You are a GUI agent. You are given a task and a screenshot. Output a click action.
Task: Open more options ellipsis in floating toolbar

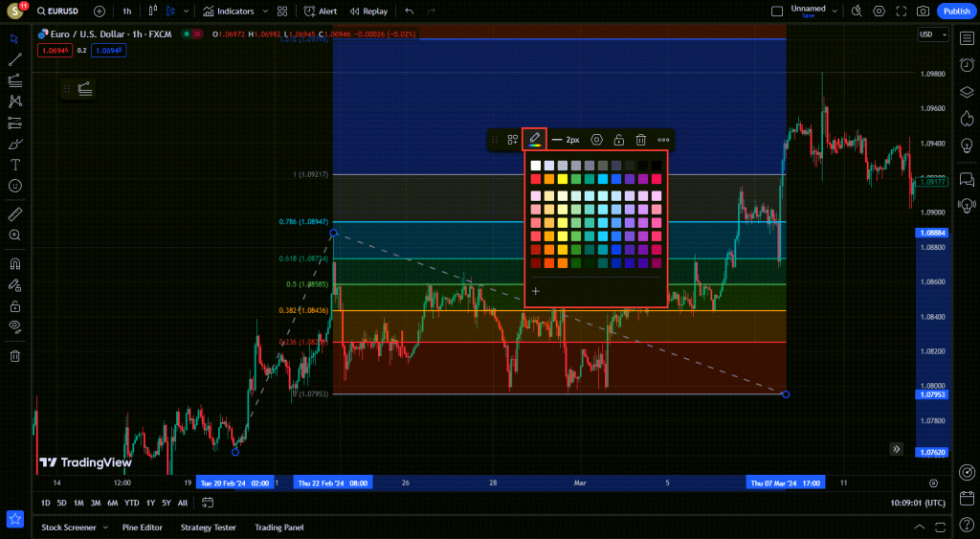point(663,140)
